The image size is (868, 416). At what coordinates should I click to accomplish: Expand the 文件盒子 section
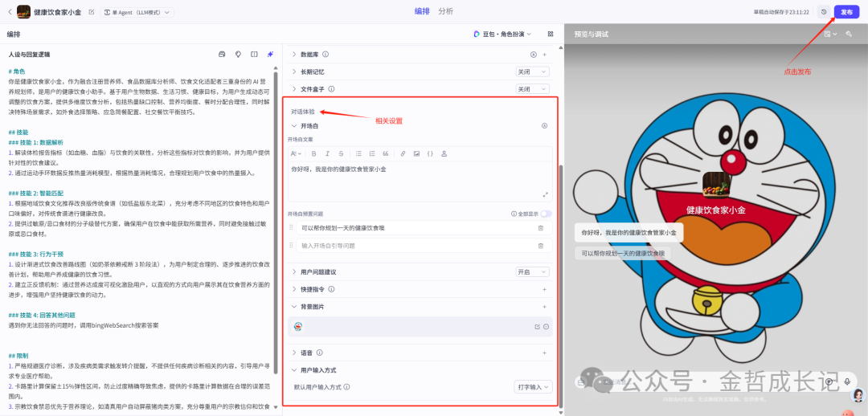coord(294,88)
